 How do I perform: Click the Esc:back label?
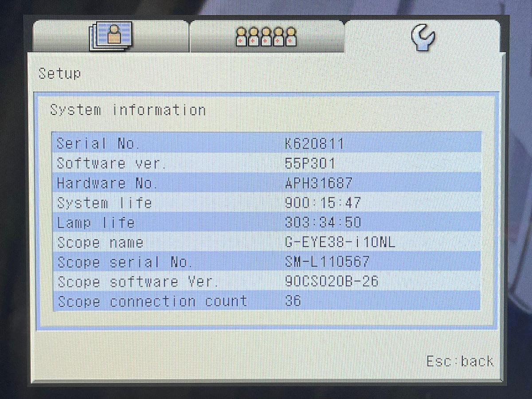coord(460,361)
